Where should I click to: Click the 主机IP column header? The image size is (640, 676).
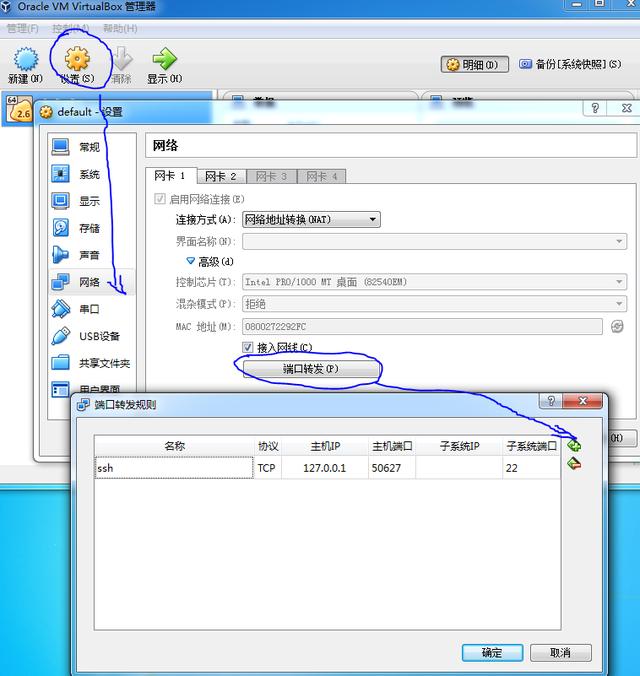[x=325, y=446]
